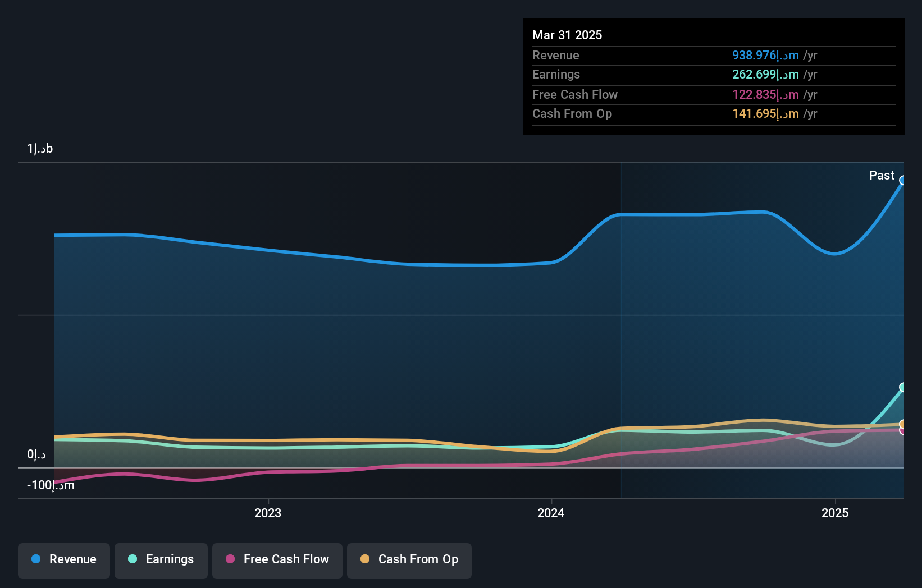922x588 pixels.
Task: Click the pink Free Cash Flow legend dot
Action: tap(230, 559)
